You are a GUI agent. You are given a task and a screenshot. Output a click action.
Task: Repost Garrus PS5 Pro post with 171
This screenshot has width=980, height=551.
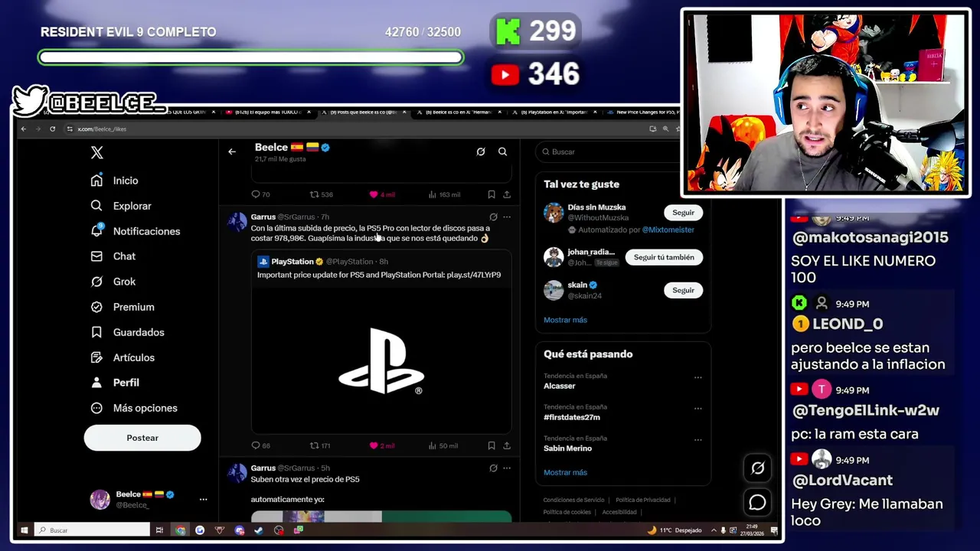pos(320,445)
